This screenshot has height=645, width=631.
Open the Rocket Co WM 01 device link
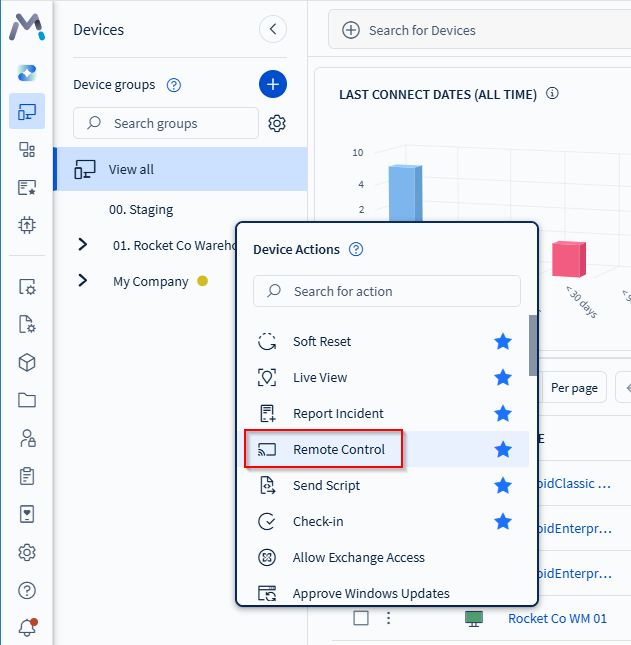click(x=557, y=618)
